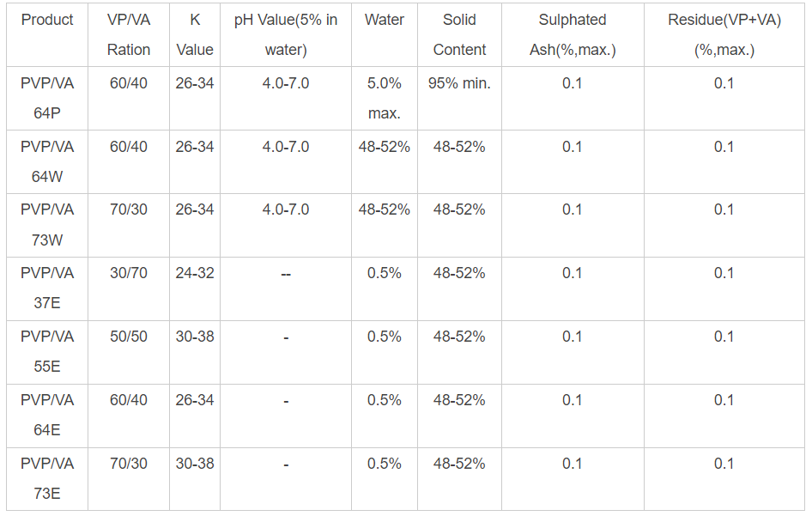The image size is (812, 516).
Task: Select the PVP/VA 73W product cell
Action: [x=47, y=225]
